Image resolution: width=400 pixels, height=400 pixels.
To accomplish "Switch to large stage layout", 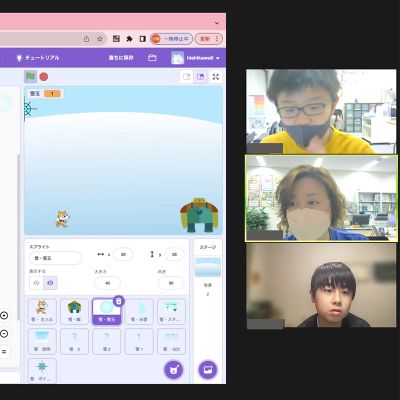I will [x=200, y=77].
